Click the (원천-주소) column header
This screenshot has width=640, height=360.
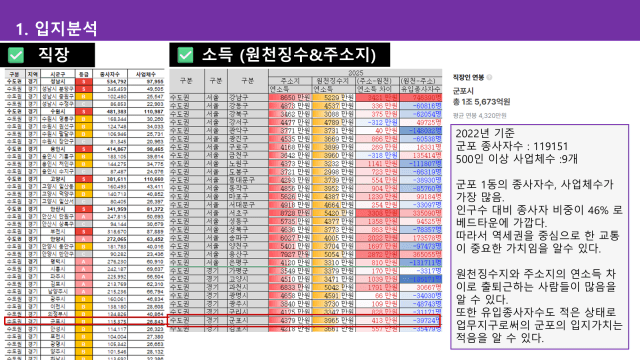click(x=421, y=81)
